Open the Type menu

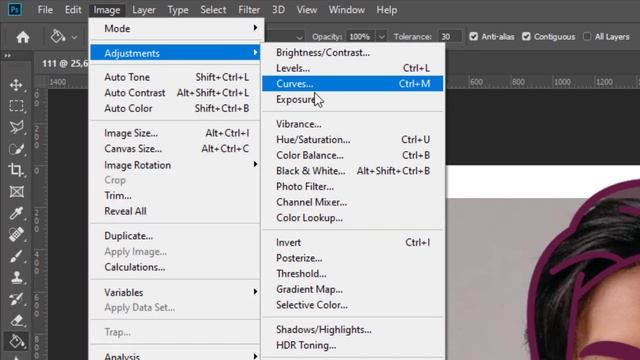pos(178,10)
